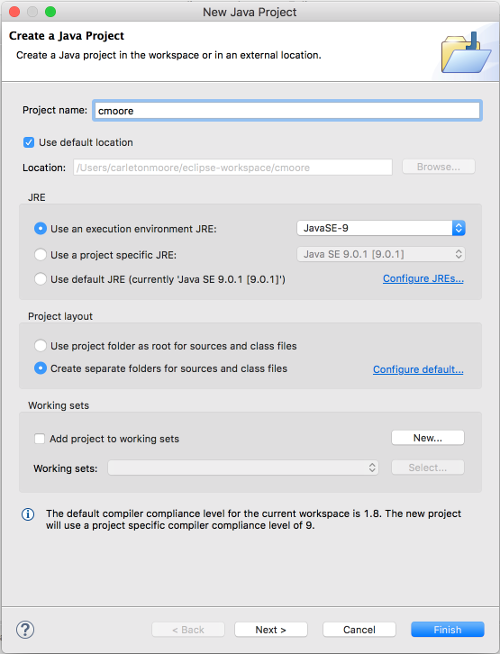The image size is (500, 654).
Task: Click New... to create a working set
Action: [x=427, y=438]
